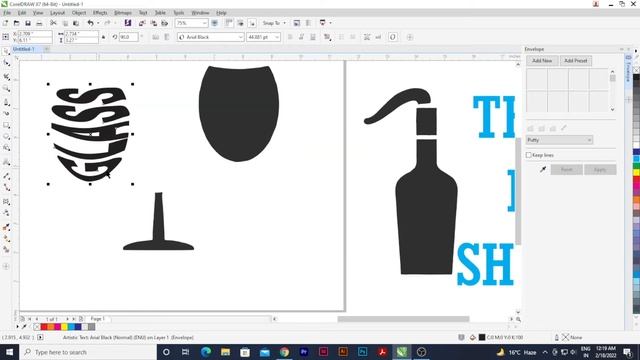
Task: Open the Snap To dropdown
Action: click(274, 23)
